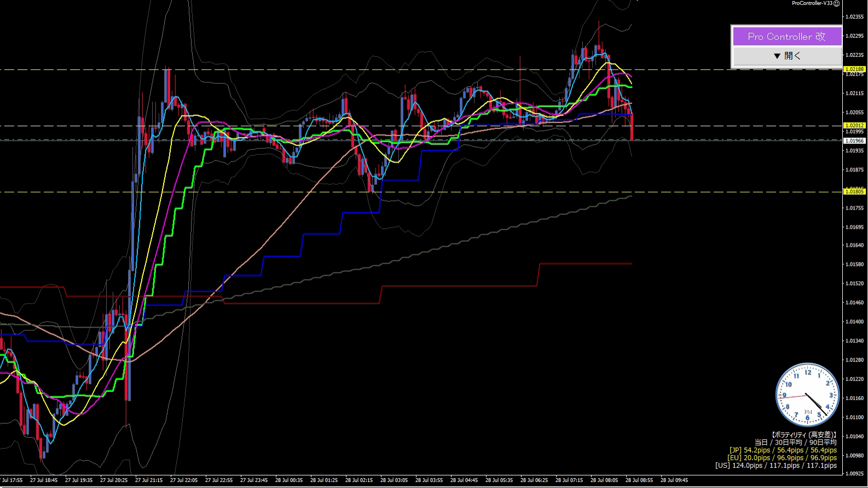Click the 27 Jul 21:15 time axis label
The height and width of the screenshot is (488, 868).
point(149,480)
